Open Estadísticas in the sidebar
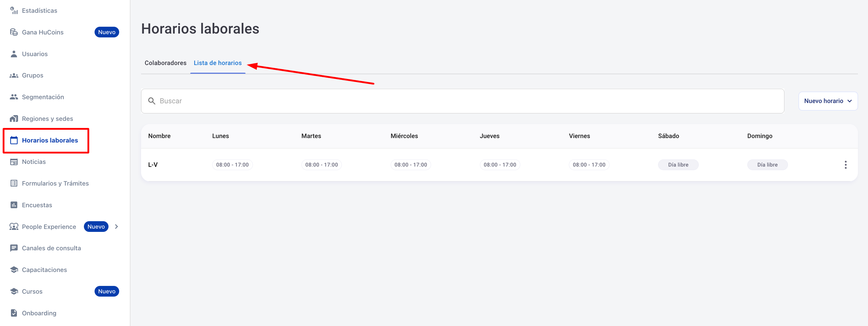Viewport: 868px width, 326px height. point(39,10)
